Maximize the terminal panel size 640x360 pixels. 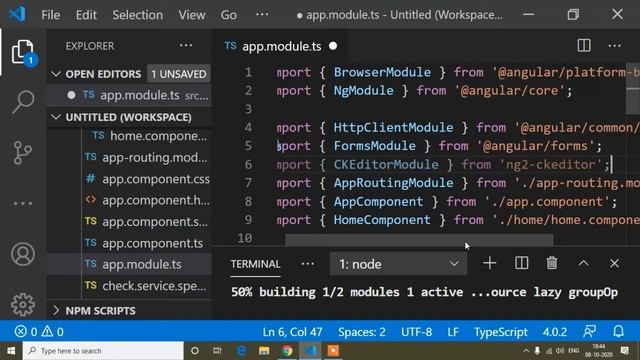click(583, 264)
